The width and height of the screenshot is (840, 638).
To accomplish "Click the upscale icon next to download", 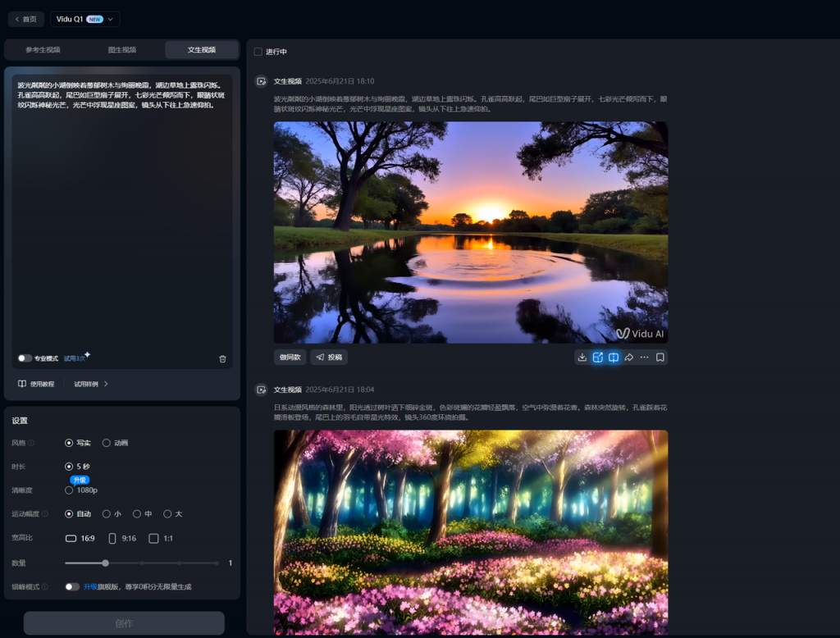I will click(x=598, y=358).
